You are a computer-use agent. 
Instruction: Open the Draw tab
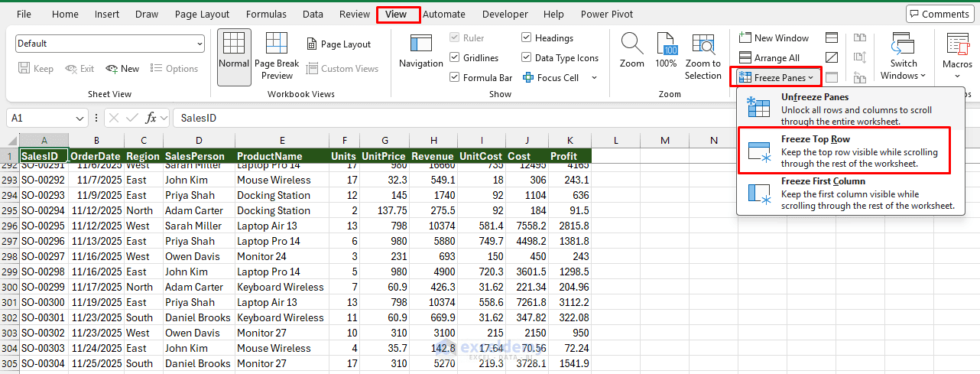(x=147, y=15)
